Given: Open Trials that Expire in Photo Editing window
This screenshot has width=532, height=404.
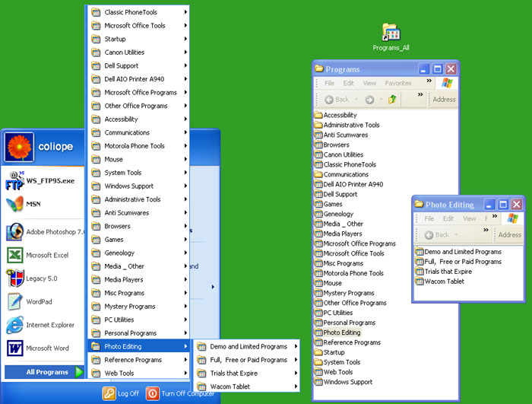Looking at the screenshot, I should point(444,272).
